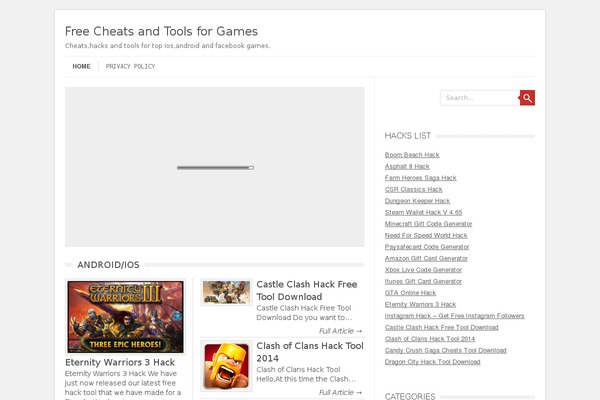Open the HOME menu item
Viewport: 600px width, 400px height.
click(x=82, y=67)
